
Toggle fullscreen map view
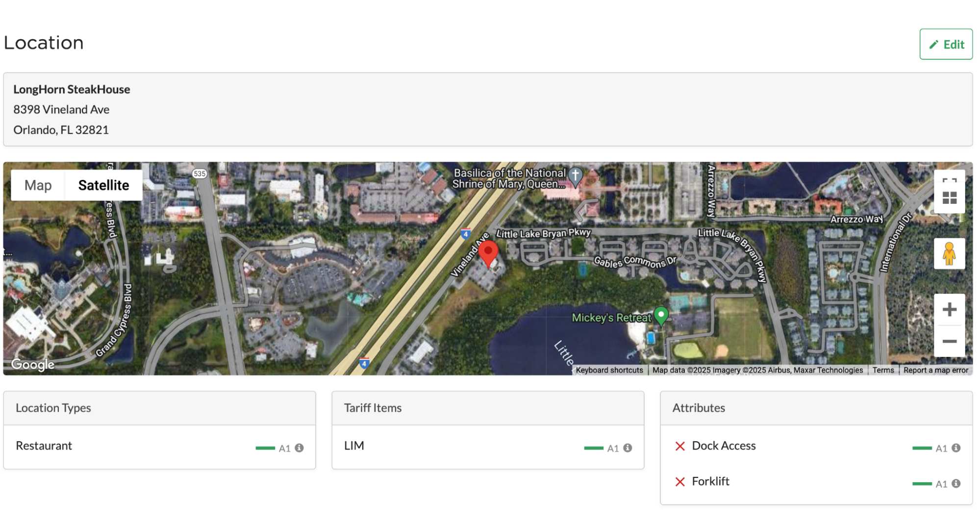tap(949, 180)
